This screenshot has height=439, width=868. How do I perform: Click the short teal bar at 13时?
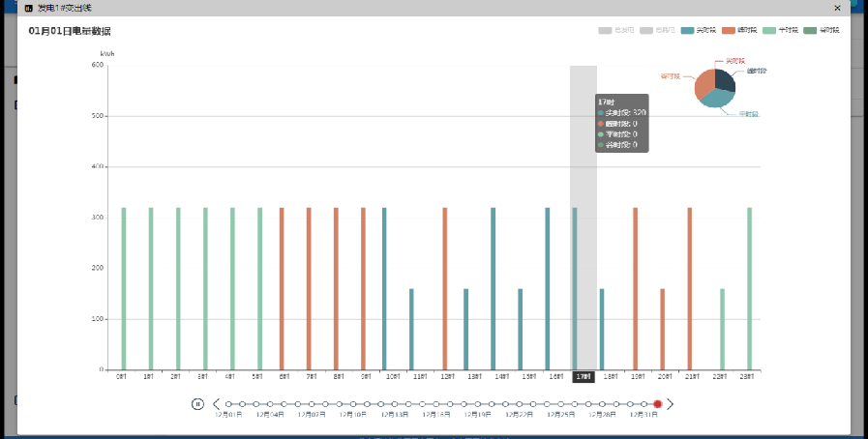466,330
